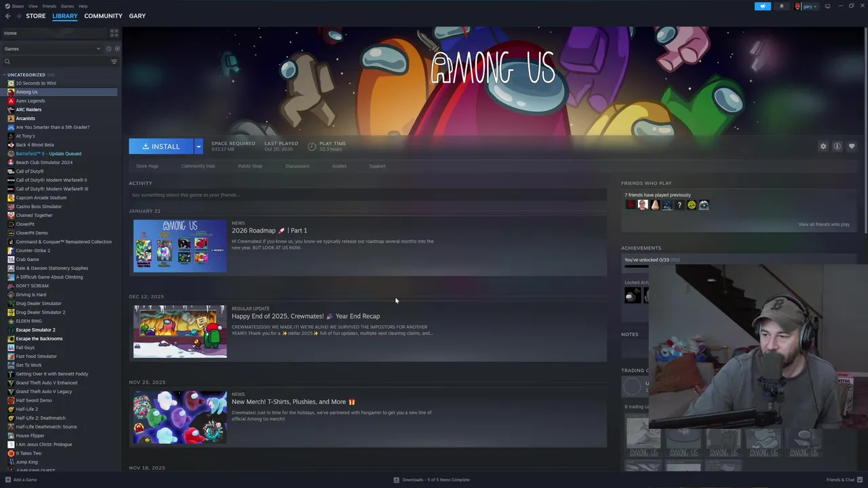Open New Merch T-Shirts, Plushies post
Screen dimensions: 868x488
coord(293,402)
